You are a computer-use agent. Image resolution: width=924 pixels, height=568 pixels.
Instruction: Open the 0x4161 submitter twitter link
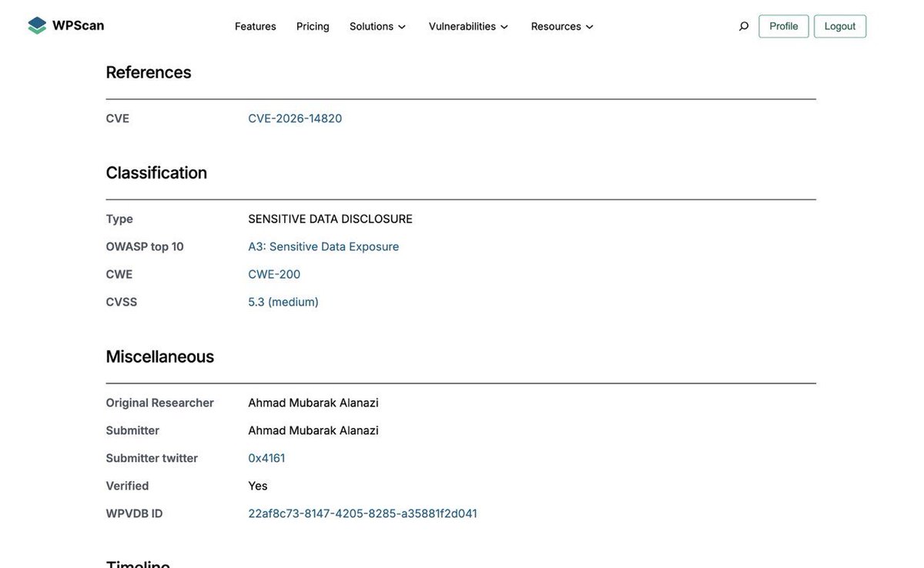point(266,459)
